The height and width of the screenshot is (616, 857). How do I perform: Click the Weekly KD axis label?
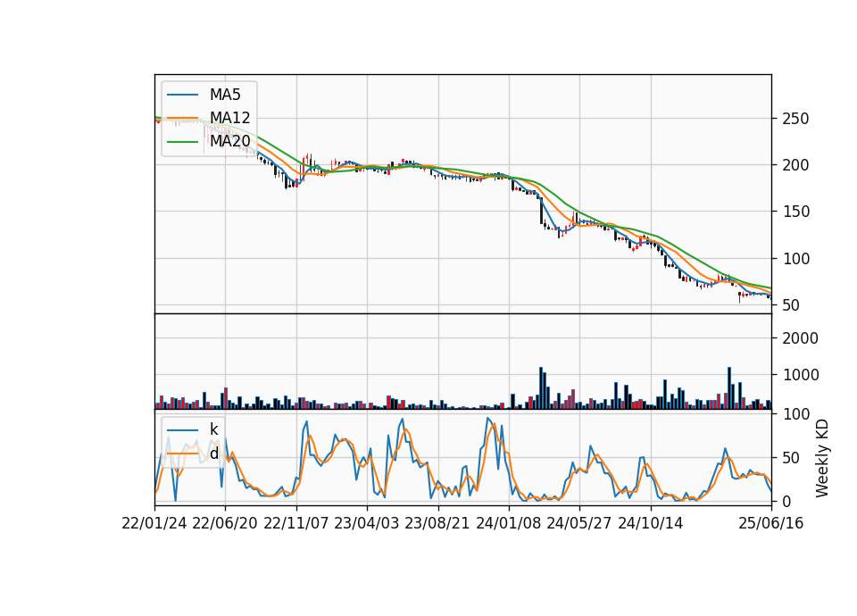coord(821,458)
